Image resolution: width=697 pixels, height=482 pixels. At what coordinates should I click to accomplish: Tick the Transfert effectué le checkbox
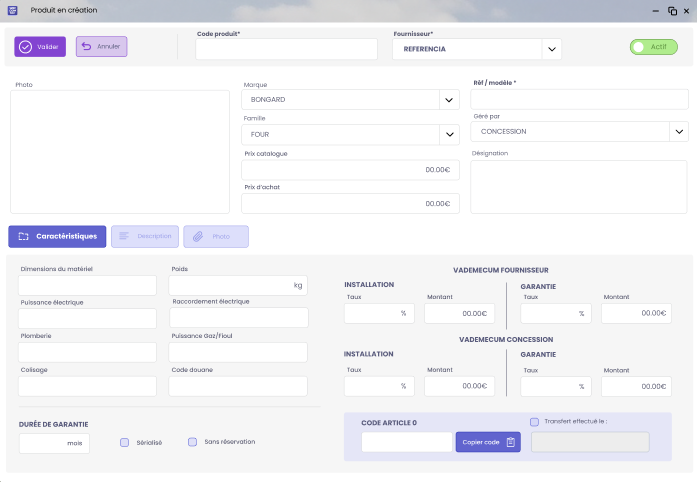[535, 422]
